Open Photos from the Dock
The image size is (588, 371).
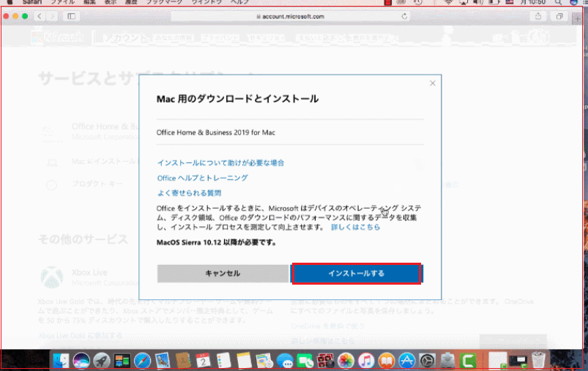point(346,361)
